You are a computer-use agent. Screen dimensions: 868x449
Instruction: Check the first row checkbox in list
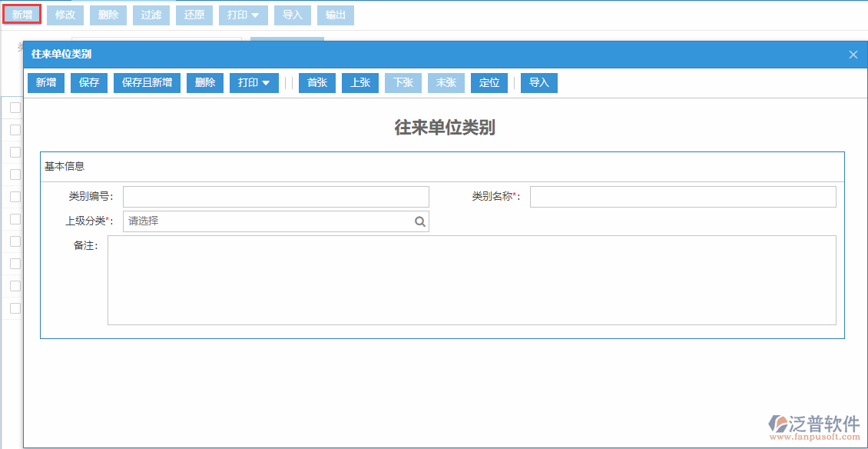pyautogui.click(x=14, y=108)
